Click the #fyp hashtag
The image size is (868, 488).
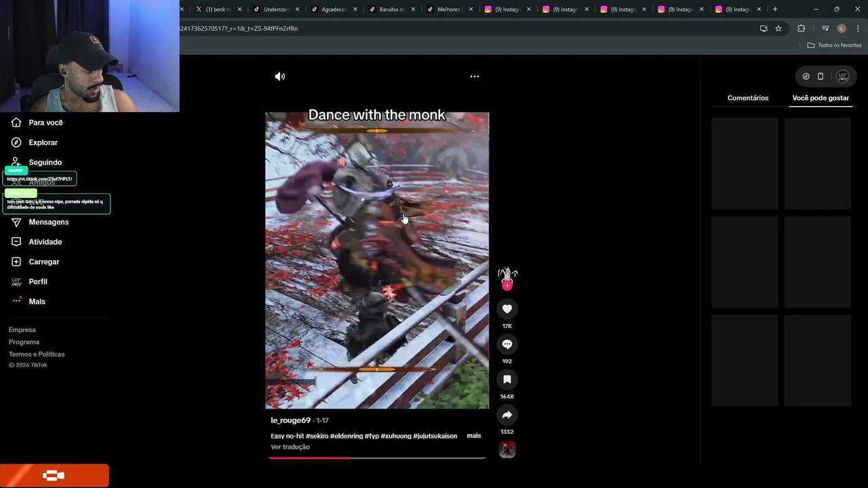pyautogui.click(x=372, y=436)
